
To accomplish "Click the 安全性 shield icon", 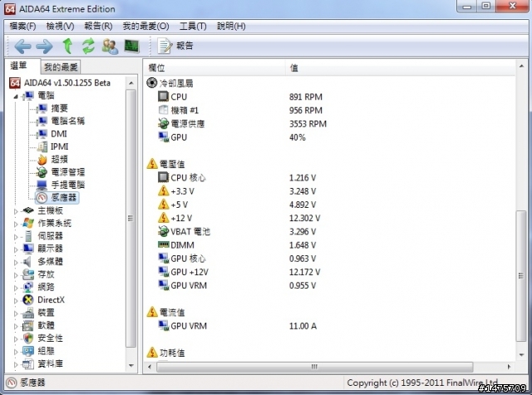I will (x=28, y=338).
